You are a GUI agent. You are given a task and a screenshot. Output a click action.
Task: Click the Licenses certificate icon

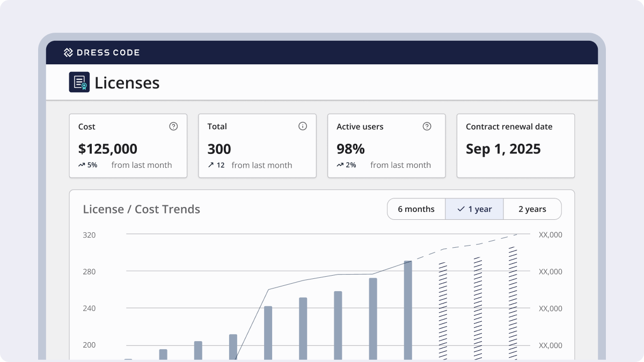(x=79, y=82)
